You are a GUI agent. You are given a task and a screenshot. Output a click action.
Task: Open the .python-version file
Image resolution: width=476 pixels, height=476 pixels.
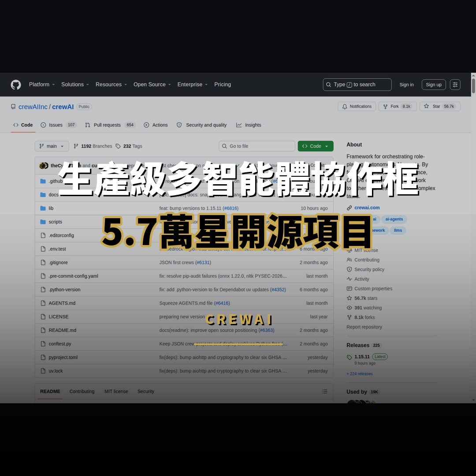click(65, 290)
